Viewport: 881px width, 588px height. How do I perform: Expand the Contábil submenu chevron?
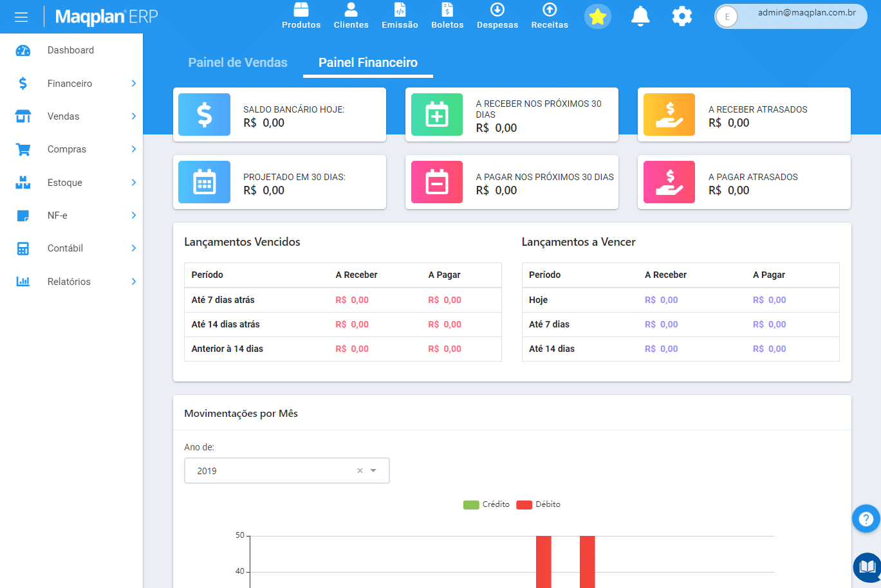[134, 248]
